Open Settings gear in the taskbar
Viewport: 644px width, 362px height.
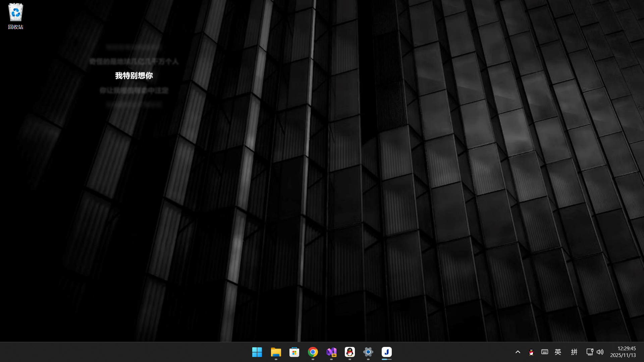point(368,352)
